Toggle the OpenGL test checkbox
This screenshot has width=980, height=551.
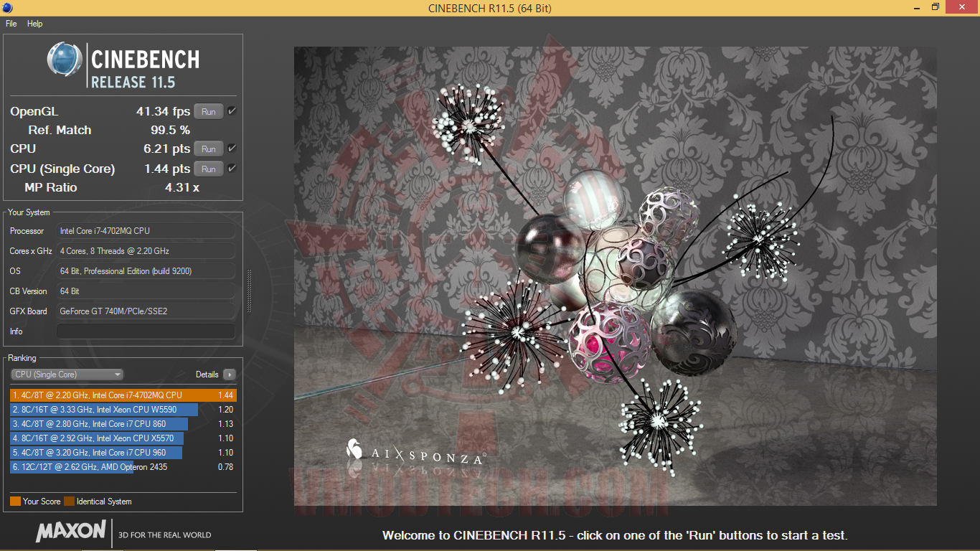232,111
